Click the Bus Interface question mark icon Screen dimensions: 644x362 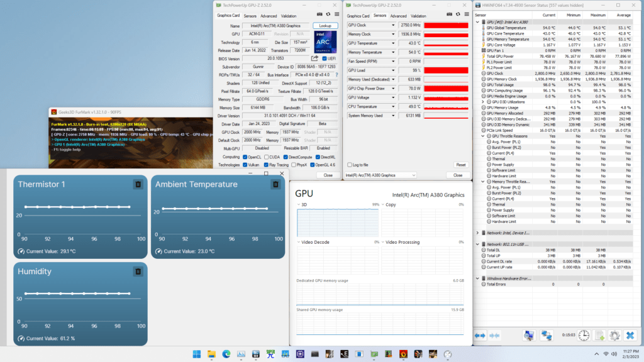pos(337,75)
